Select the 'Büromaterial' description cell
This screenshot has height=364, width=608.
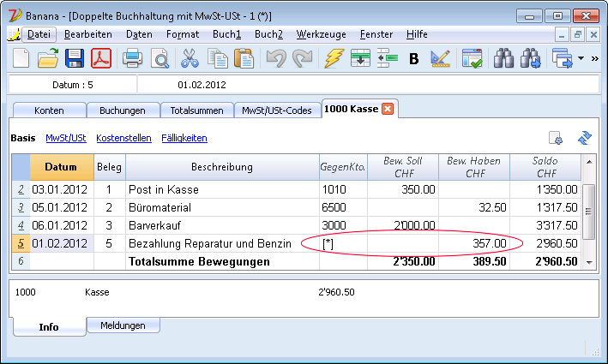coord(222,207)
